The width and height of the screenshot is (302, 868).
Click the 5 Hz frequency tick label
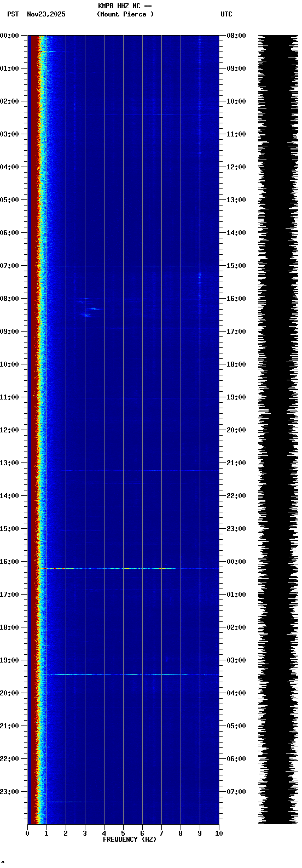coord(123,833)
